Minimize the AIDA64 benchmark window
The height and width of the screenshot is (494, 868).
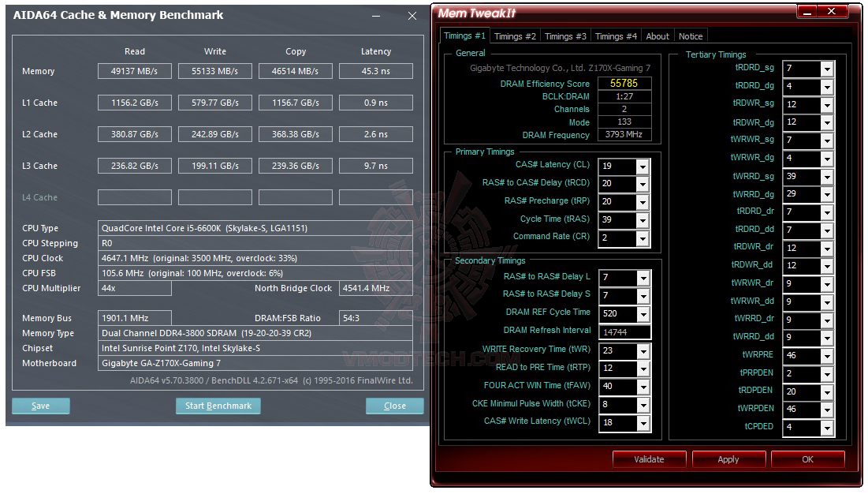376,16
